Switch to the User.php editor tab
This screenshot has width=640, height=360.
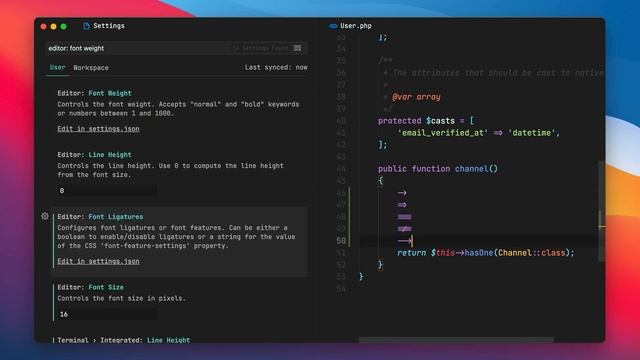click(351, 26)
